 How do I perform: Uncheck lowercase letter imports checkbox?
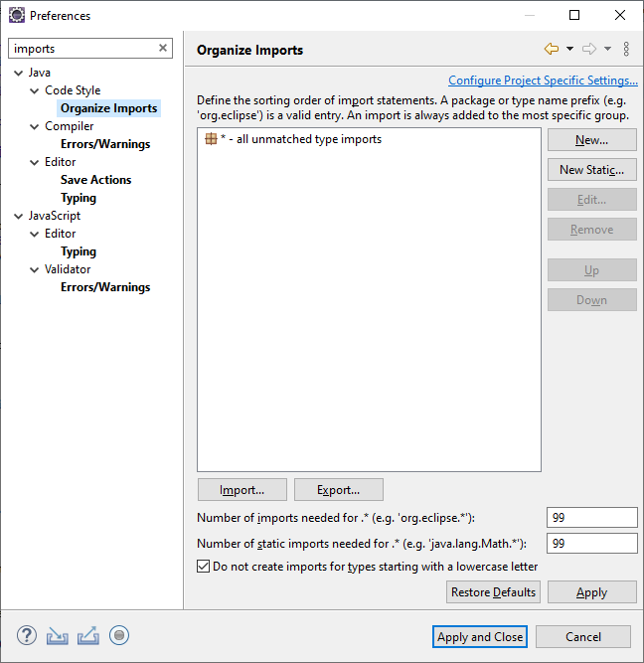click(x=203, y=566)
